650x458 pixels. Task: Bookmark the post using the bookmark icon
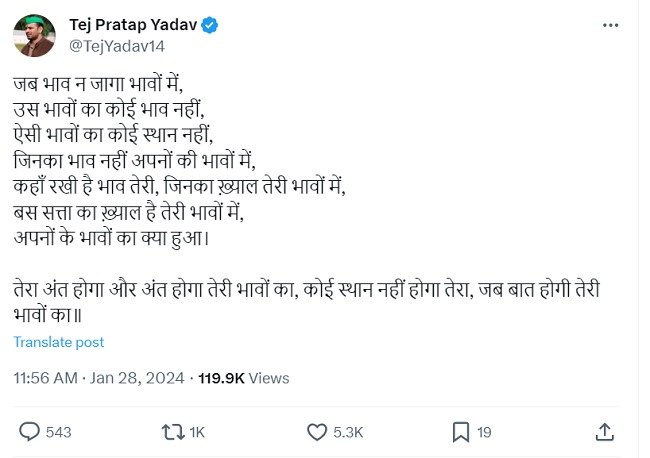tap(460, 432)
